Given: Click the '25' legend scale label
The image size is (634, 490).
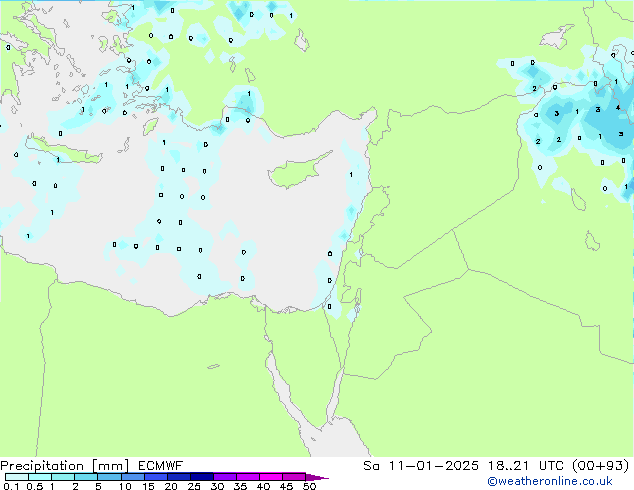Looking at the screenshot, I should (x=194, y=486).
